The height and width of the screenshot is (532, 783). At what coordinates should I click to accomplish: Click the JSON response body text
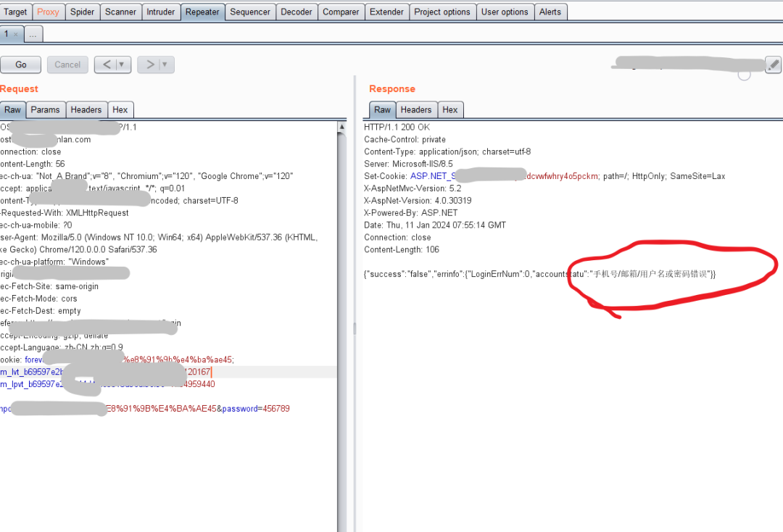[539, 274]
